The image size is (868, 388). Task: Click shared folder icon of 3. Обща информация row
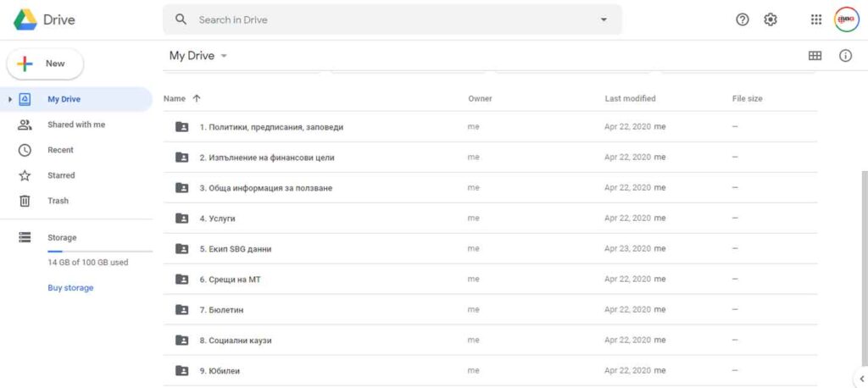[181, 187]
